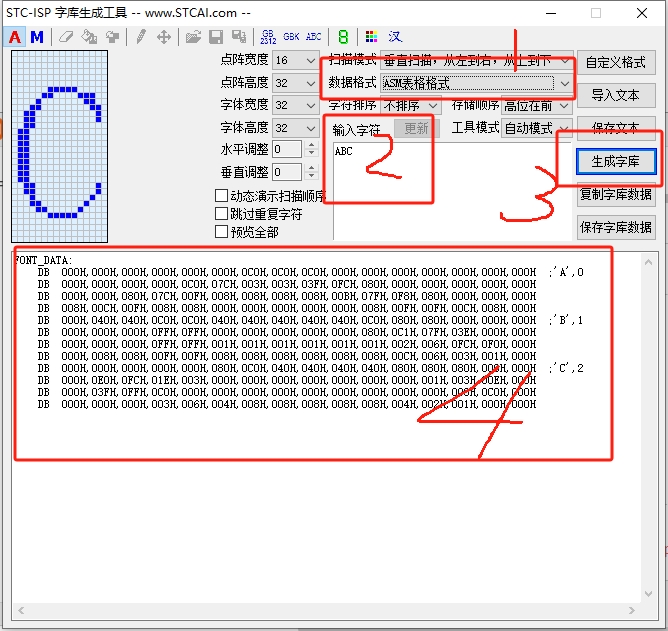Expand the 字符排序 dropdown showing 不排序

click(x=410, y=105)
